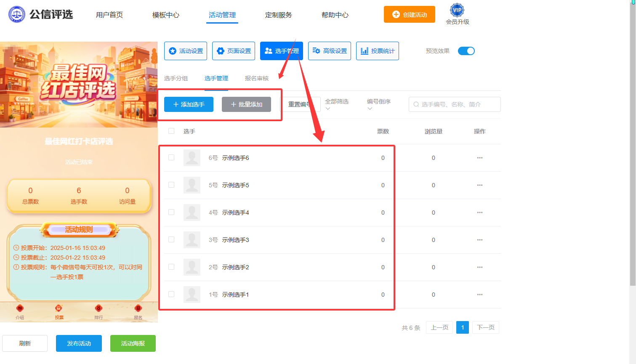Viewport: 636px width, 364px height.
Task: Click the 添加选手 button
Action: point(189,104)
